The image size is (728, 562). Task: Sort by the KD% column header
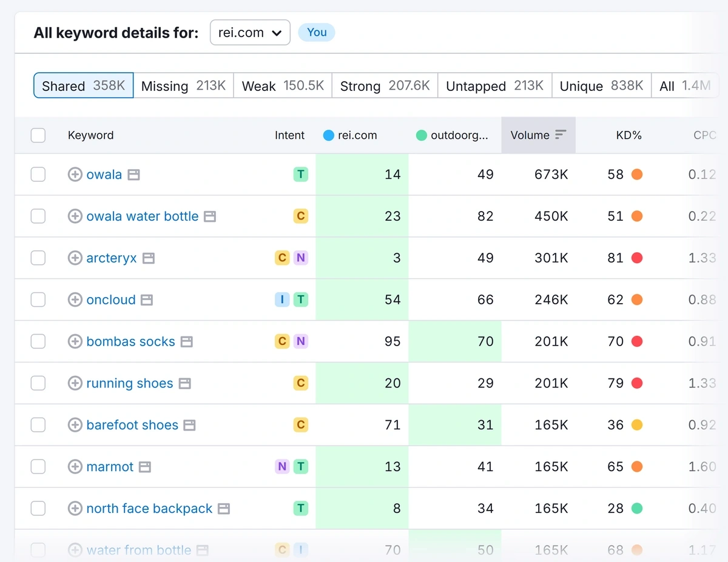point(629,135)
